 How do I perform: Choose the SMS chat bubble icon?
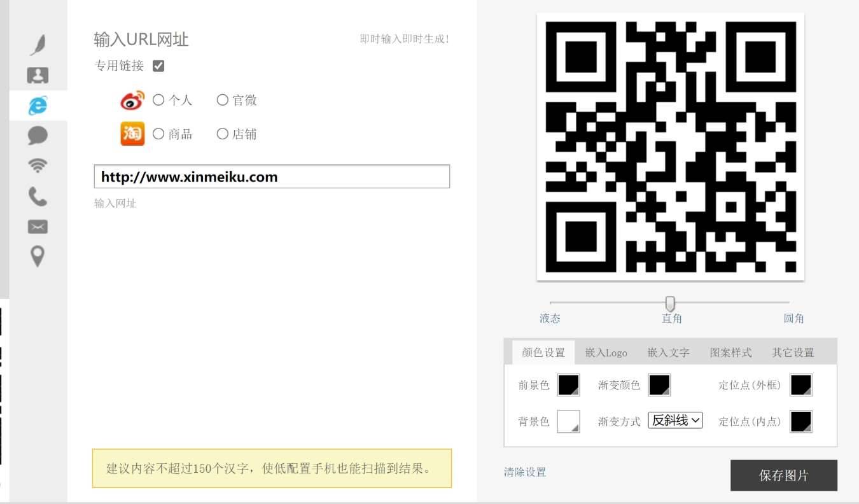[x=38, y=135]
